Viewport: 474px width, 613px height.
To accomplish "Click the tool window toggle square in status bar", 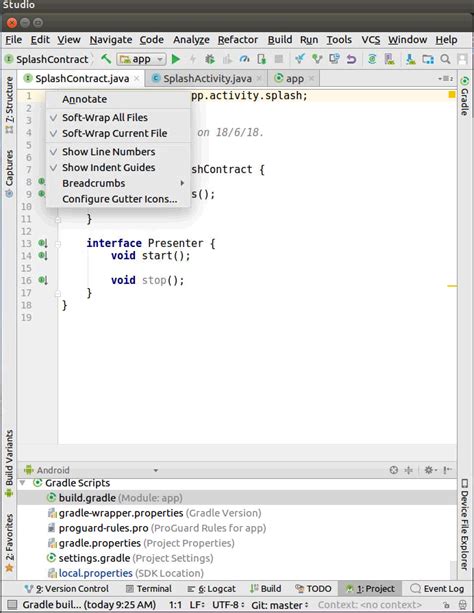I will coord(12,604).
